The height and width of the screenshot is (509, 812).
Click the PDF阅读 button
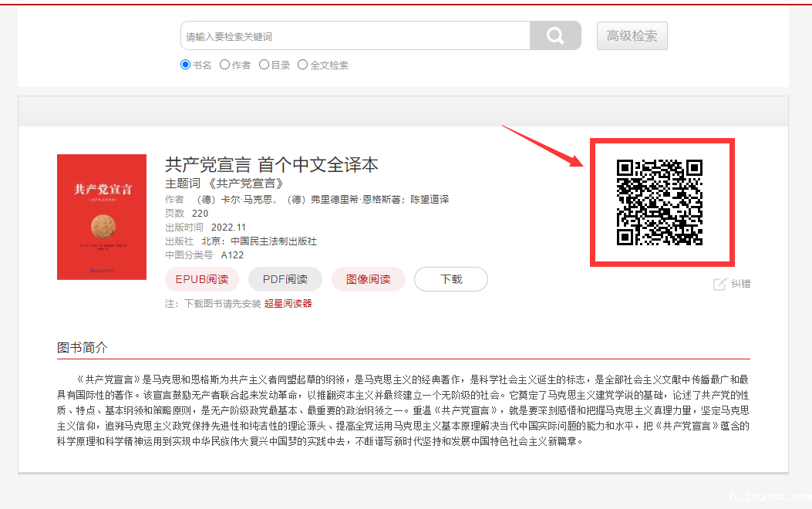click(285, 279)
